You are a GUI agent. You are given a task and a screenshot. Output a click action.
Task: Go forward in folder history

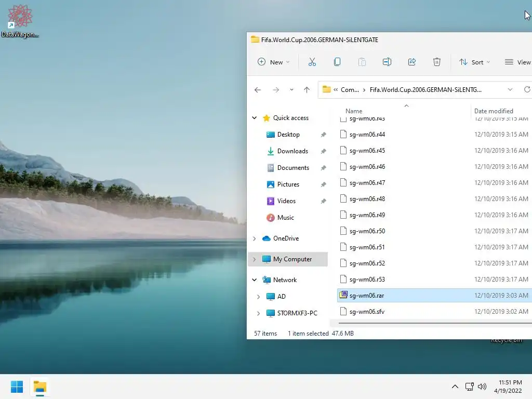(276, 90)
